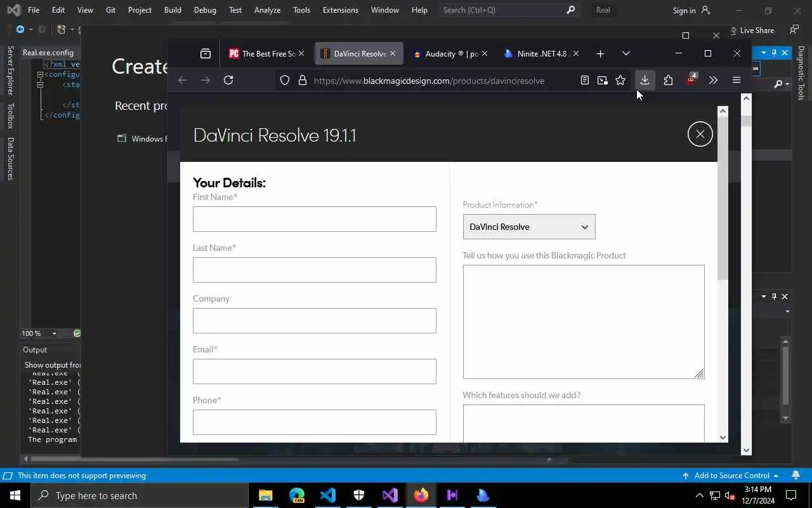Click Sign in at Visual Studio top right
The width and height of the screenshot is (812, 508).
(x=684, y=10)
